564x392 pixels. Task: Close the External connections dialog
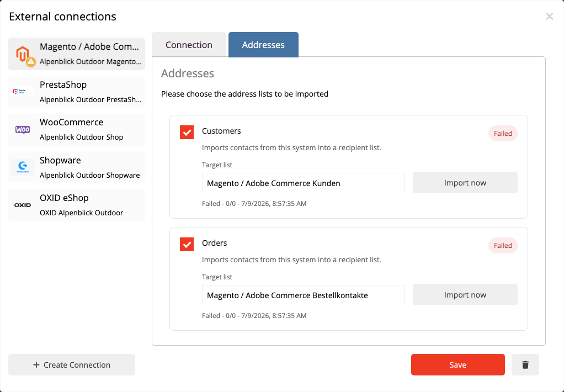[x=549, y=16]
